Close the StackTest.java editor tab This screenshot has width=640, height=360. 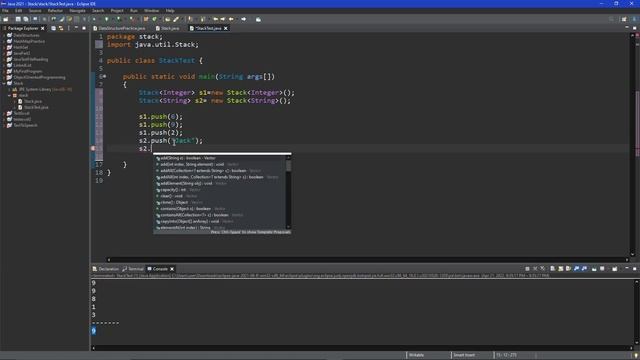226,29
